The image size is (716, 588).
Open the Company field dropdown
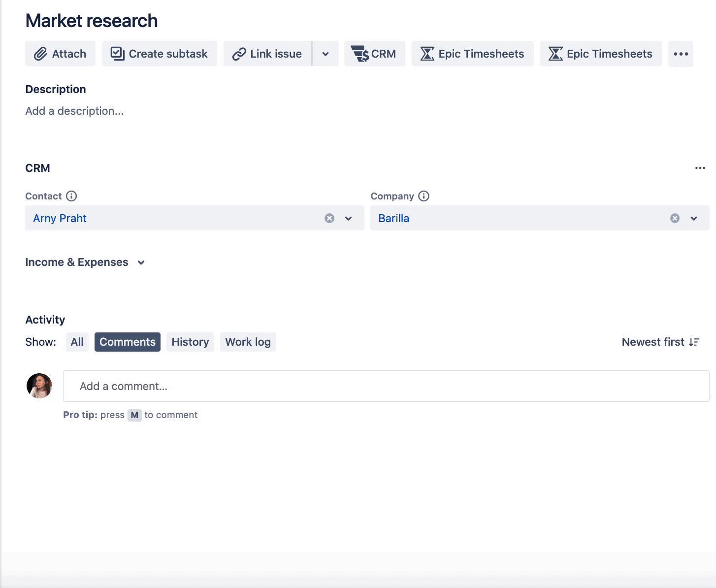coord(694,218)
